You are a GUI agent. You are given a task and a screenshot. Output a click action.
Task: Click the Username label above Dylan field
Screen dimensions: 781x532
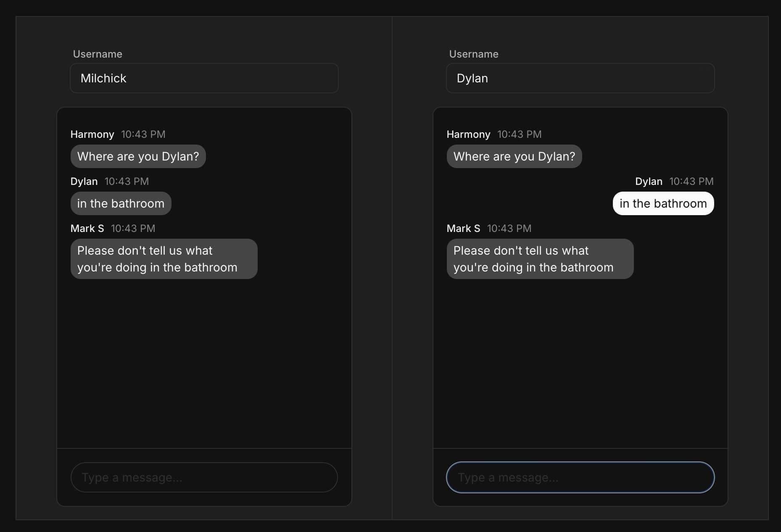pyautogui.click(x=473, y=54)
